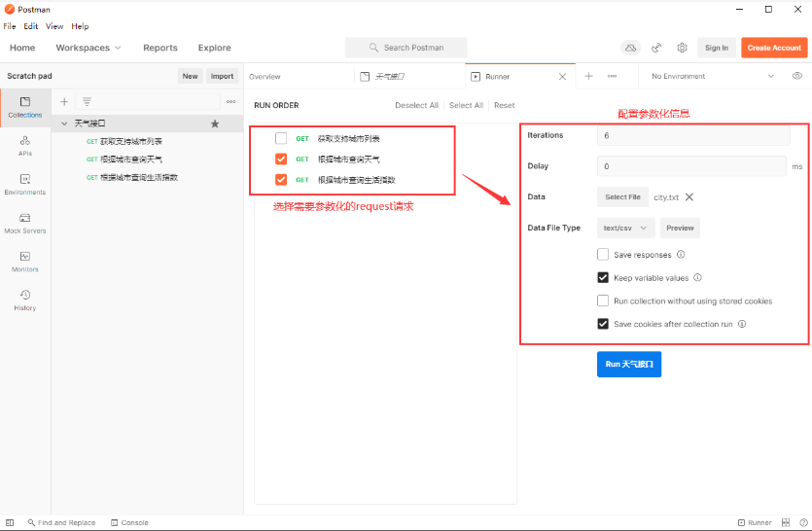Screen dimensions: 812x531
Task: Click the Sign In button
Action: (x=716, y=48)
